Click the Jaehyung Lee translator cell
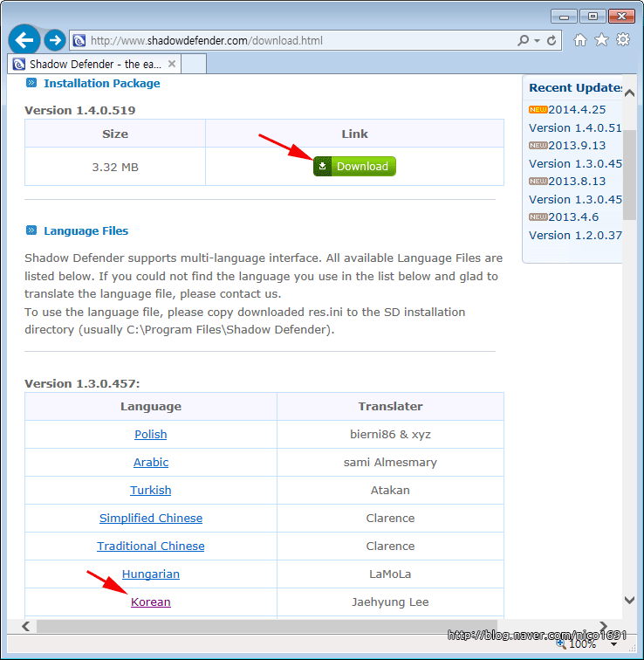The image size is (644, 660). click(x=390, y=602)
